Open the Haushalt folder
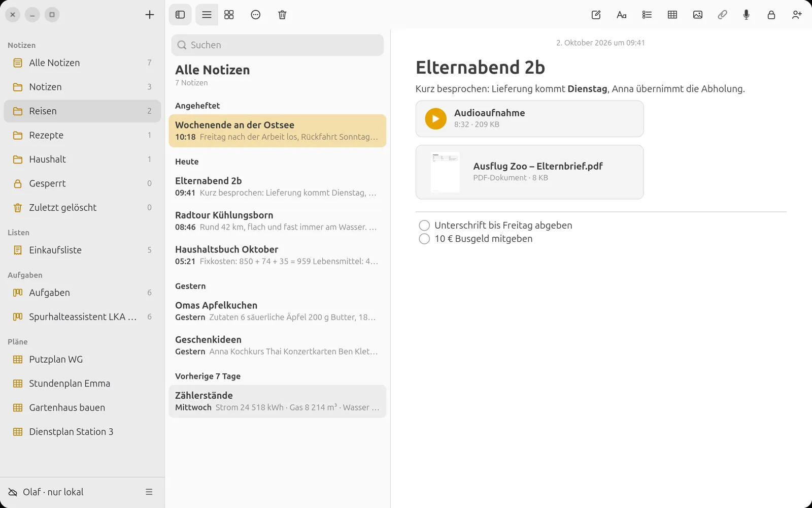The width and height of the screenshot is (812, 508). (x=82, y=159)
